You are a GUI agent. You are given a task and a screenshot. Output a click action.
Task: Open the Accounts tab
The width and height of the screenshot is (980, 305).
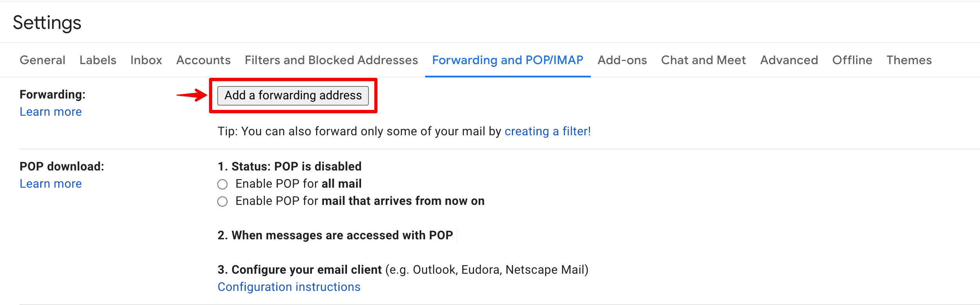[203, 60]
